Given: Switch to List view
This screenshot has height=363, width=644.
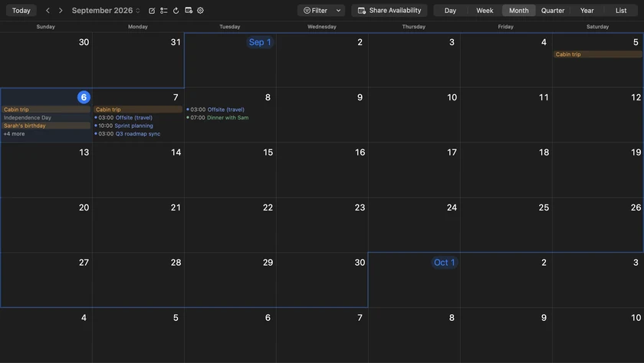Looking at the screenshot, I should (620, 10).
